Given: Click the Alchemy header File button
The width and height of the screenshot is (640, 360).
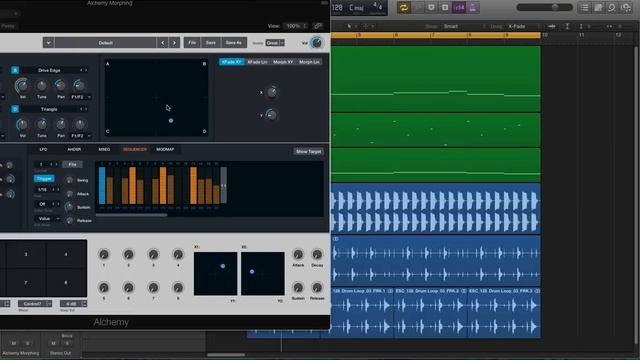Looking at the screenshot, I should (192, 42).
